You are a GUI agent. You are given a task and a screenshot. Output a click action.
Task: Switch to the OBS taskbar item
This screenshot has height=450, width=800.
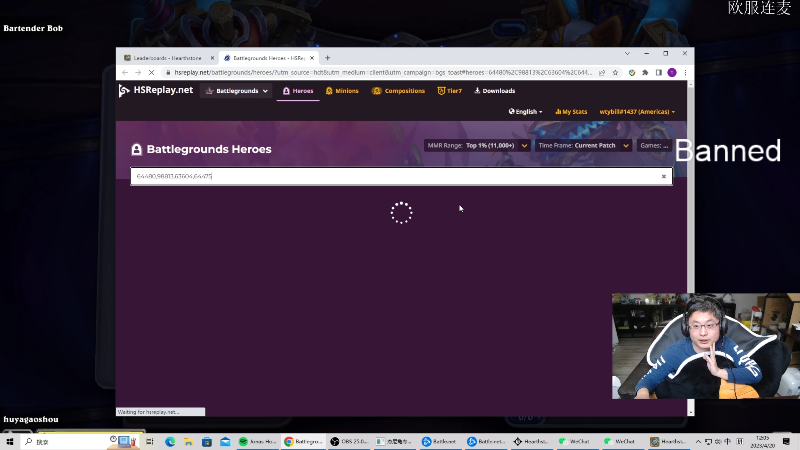(x=349, y=441)
